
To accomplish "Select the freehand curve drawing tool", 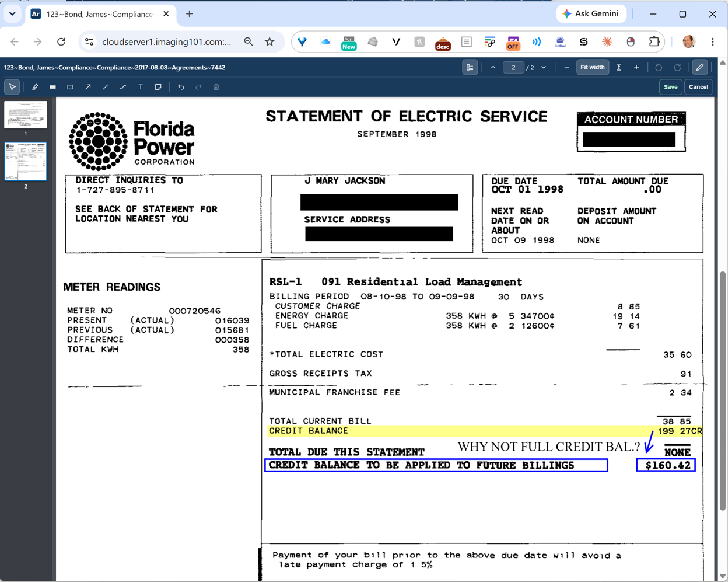I will (123, 87).
